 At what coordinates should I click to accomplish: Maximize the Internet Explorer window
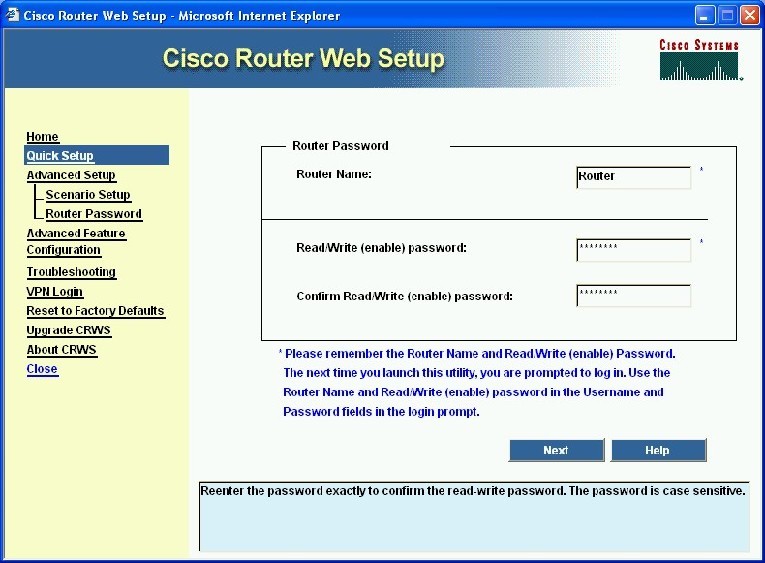727,15
